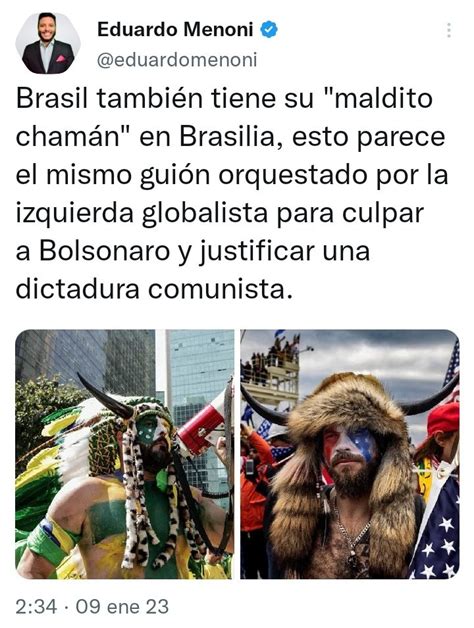Image resolution: width=474 pixels, height=628 pixels.
Task: Click the word Brasilia in the tweet text
Action: click(x=228, y=137)
